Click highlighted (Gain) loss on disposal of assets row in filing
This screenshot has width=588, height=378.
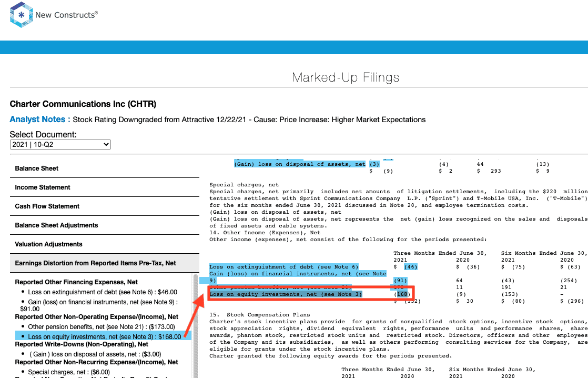click(300, 164)
